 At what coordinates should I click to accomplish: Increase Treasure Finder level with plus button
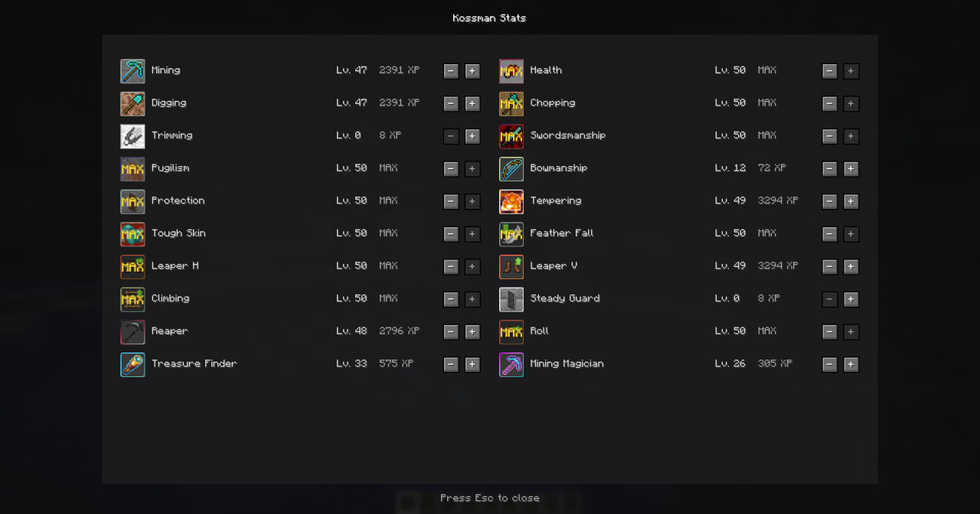click(472, 365)
